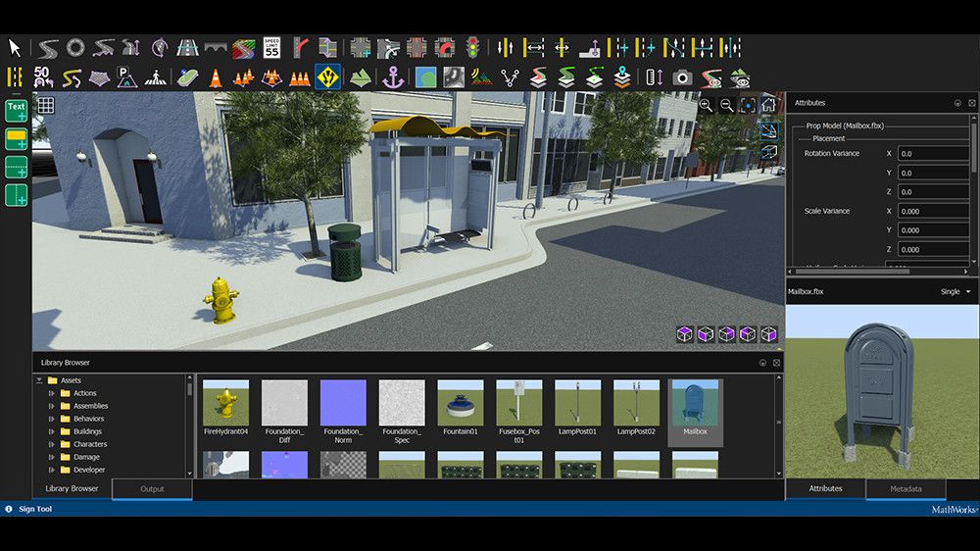The height and width of the screenshot is (551, 980).
Task: Expand the Assemblies folder
Action: coord(52,406)
